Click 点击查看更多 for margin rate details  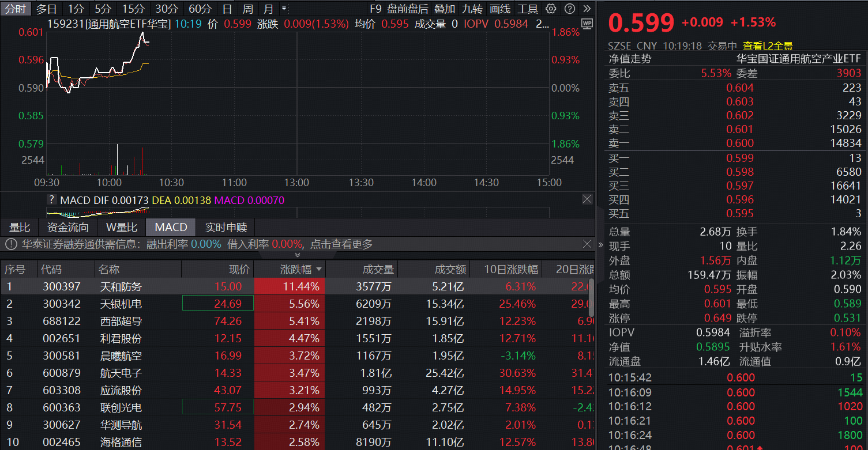pos(340,244)
